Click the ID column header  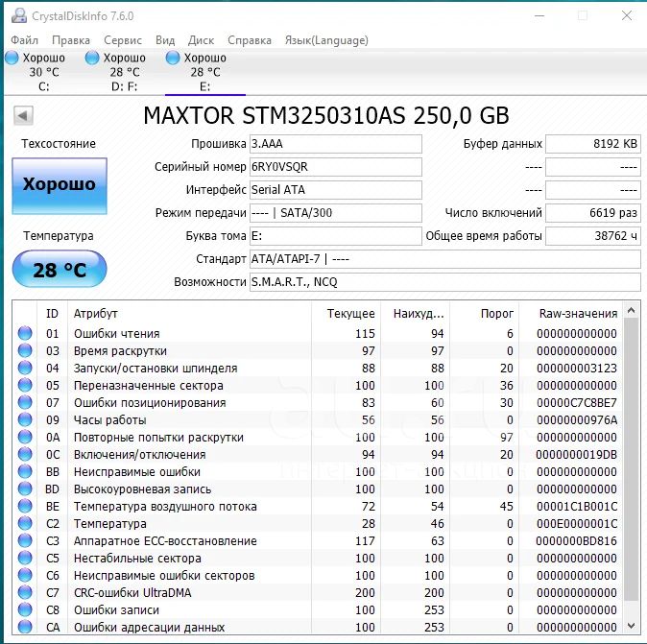53,314
